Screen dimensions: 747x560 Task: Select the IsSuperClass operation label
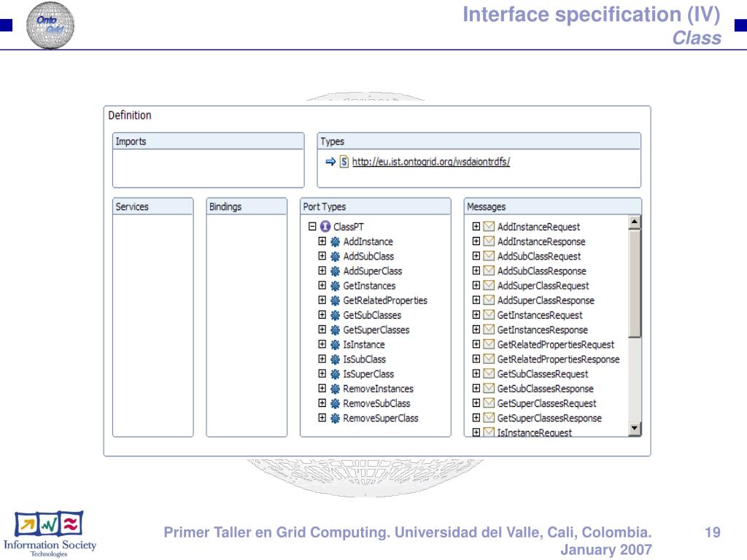[x=368, y=374]
